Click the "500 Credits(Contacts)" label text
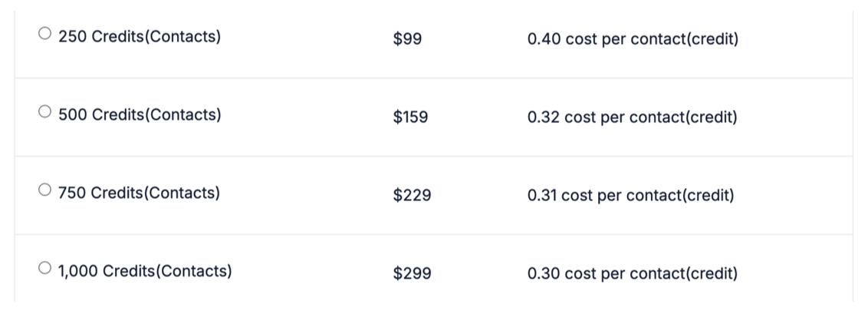This screenshot has height=324, width=868. click(x=140, y=116)
